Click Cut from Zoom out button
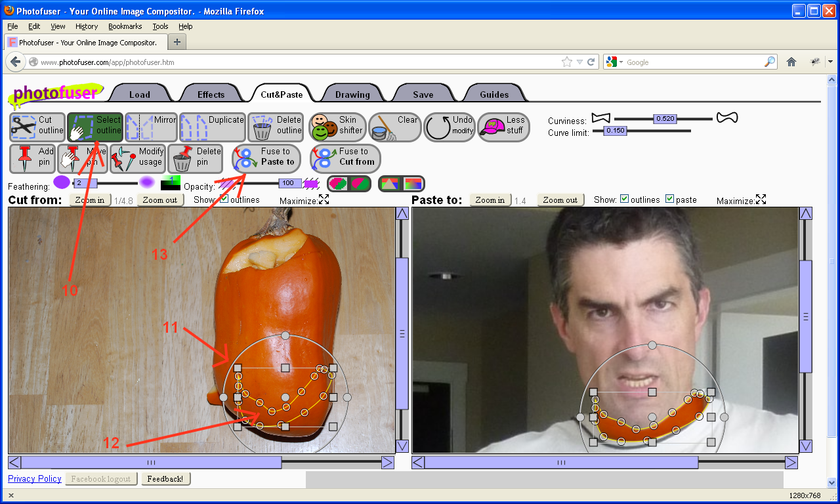 [x=160, y=200]
